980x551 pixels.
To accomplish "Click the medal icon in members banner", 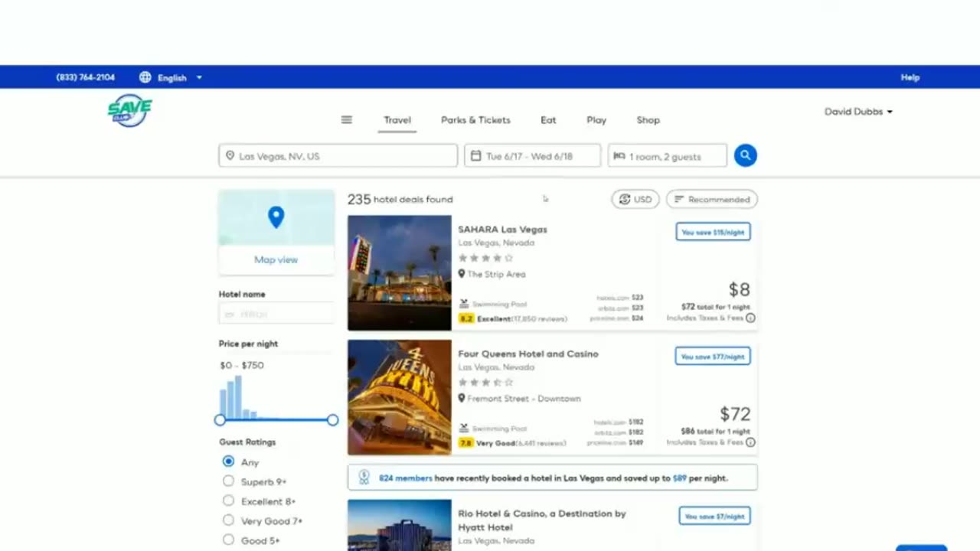I will [364, 477].
